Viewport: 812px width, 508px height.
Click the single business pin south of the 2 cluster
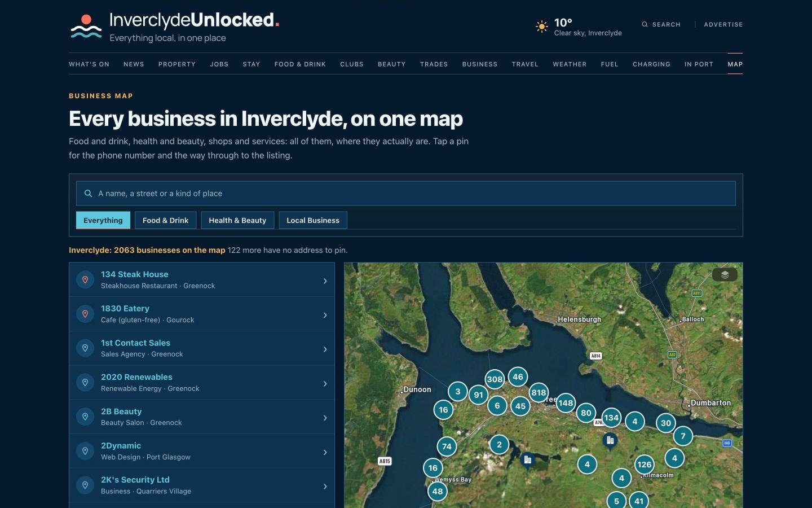click(x=527, y=461)
